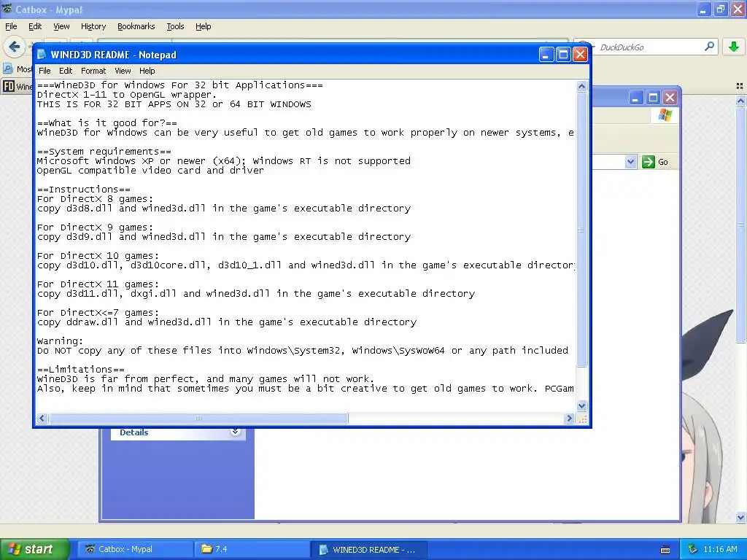Click the keyboard icon in the taskbar tray
The width and height of the screenshot is (747, 560).
pyautogui.click(x=665, y=550)
